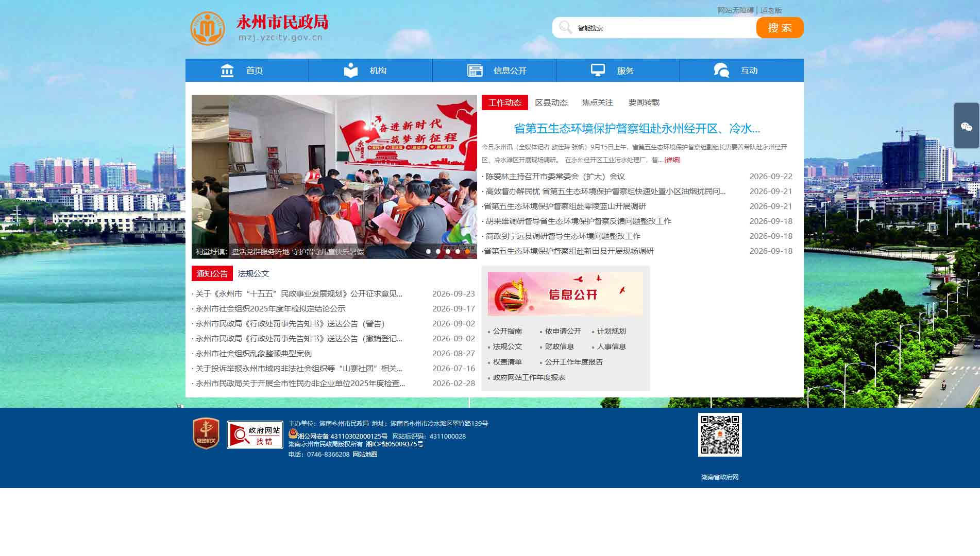Click the orange 搜索 button
The image size is (980, 556).
coord(780,28)
